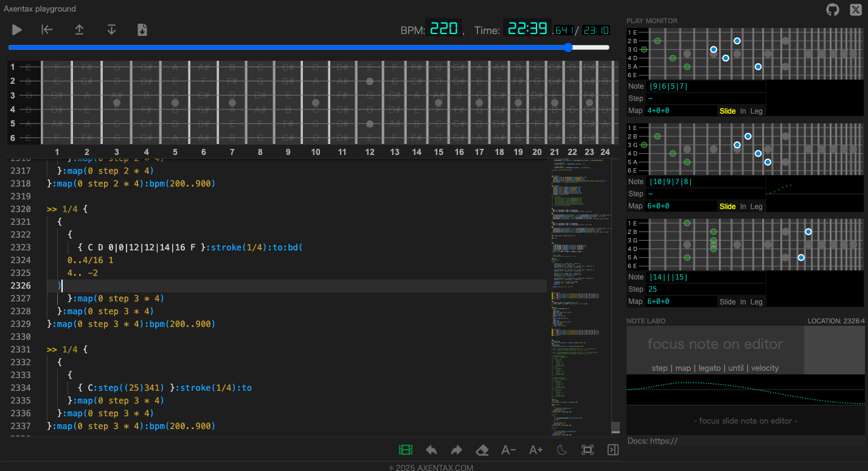Click the fullscreen frame icon
Image resolution: width=868 pixels, height=471 pixels.
pyautogui.click(x=588, y=450)
